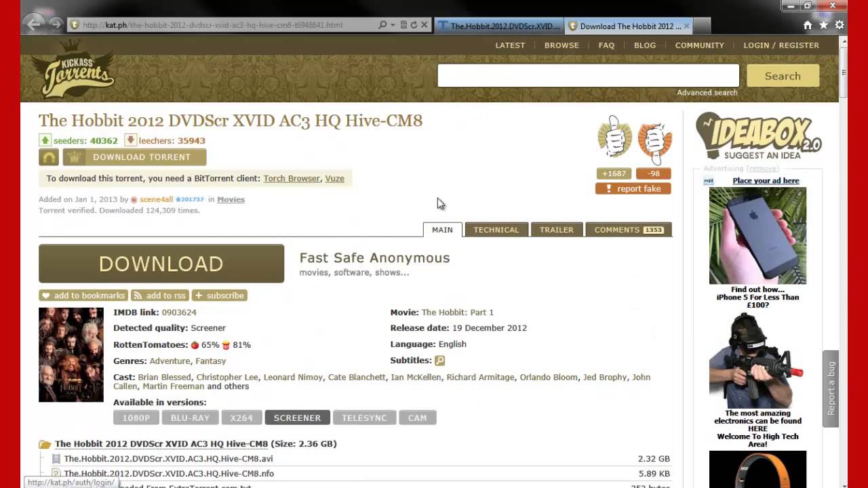The width and height of the screenshot is (868, 488).
Task: Click The Hobbit movie poster thumbnail
Action: 71,354
